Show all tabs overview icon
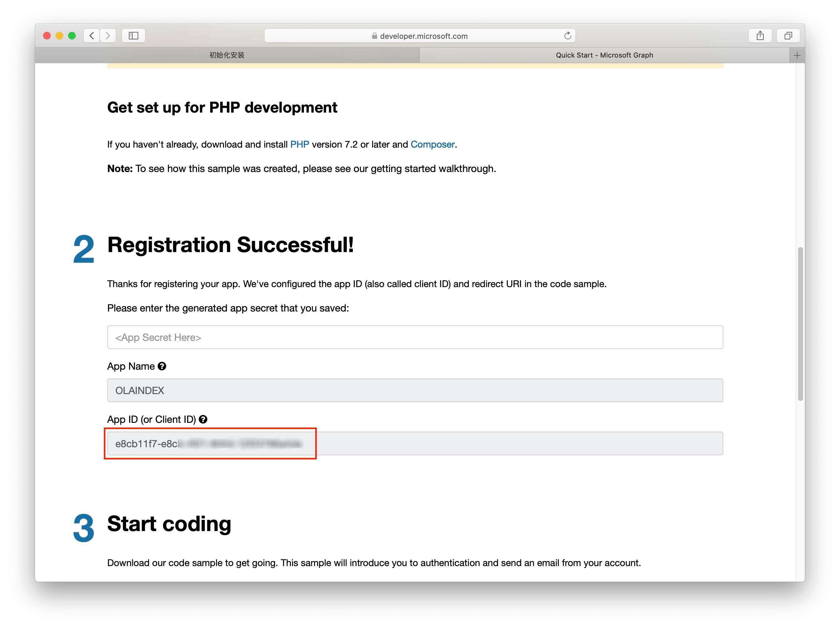The width and height of the screenshot is (840, 628). pos(788,36)
